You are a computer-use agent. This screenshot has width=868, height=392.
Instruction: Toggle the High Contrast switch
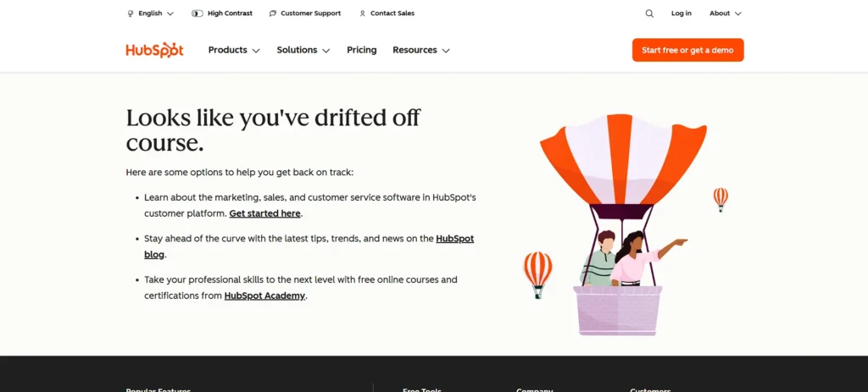tap(198, 14)
